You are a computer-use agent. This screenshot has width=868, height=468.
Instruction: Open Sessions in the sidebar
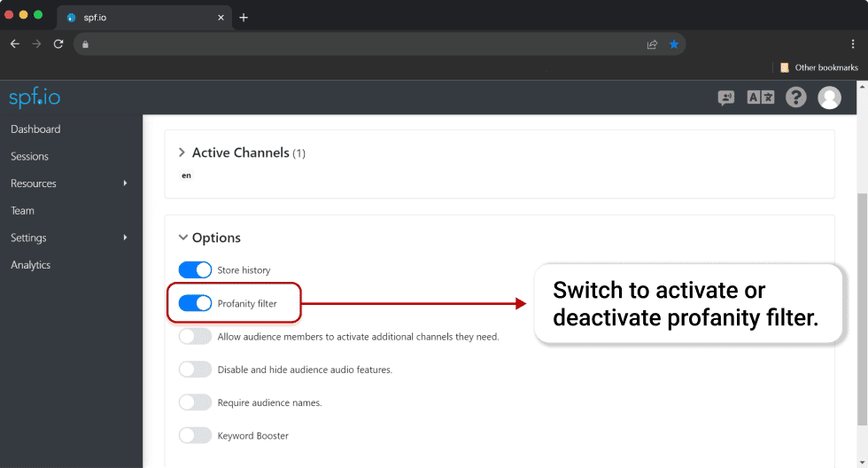pyautogui.click(x=29, y=156)
